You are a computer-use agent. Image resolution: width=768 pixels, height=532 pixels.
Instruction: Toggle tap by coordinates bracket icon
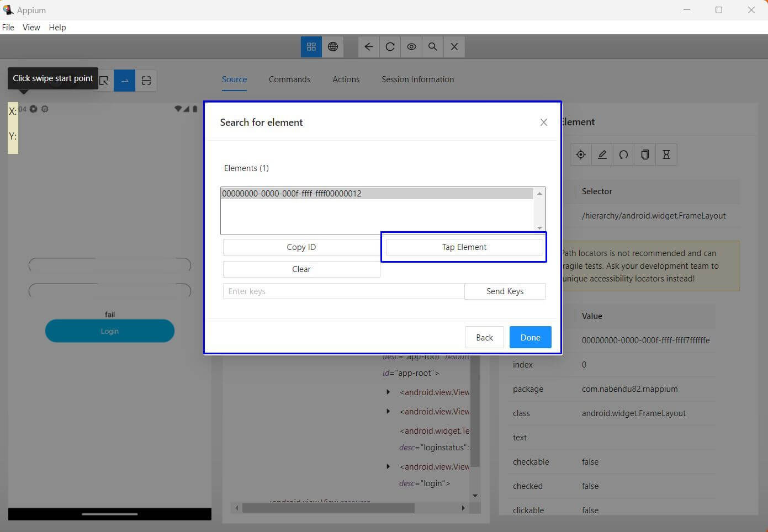tap(146, 81)
